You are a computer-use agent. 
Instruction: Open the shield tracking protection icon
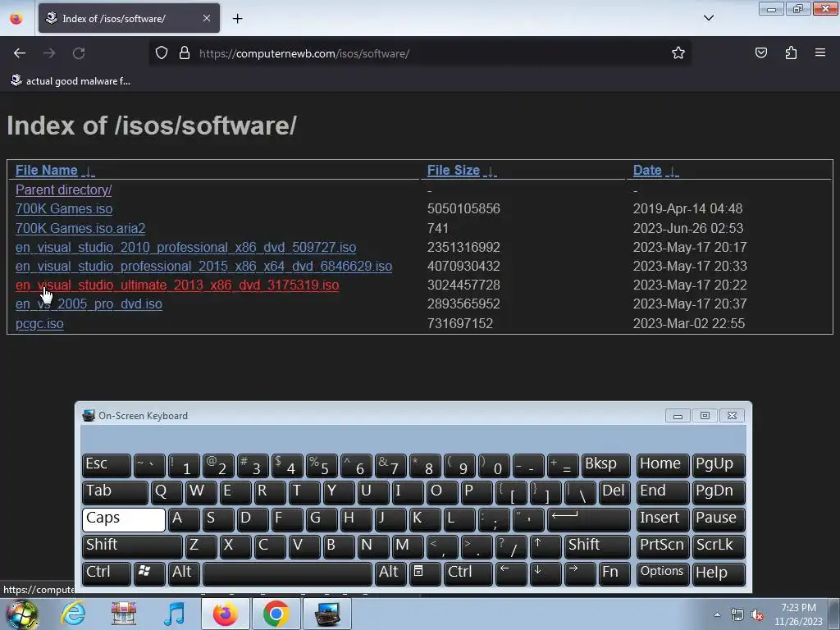click(x=162, y=53)
